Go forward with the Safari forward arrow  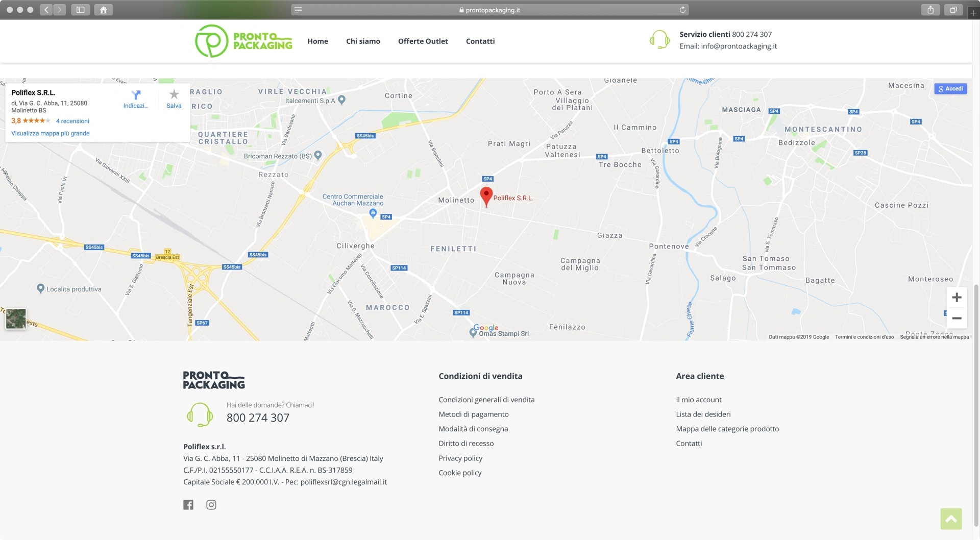point(60,10)
